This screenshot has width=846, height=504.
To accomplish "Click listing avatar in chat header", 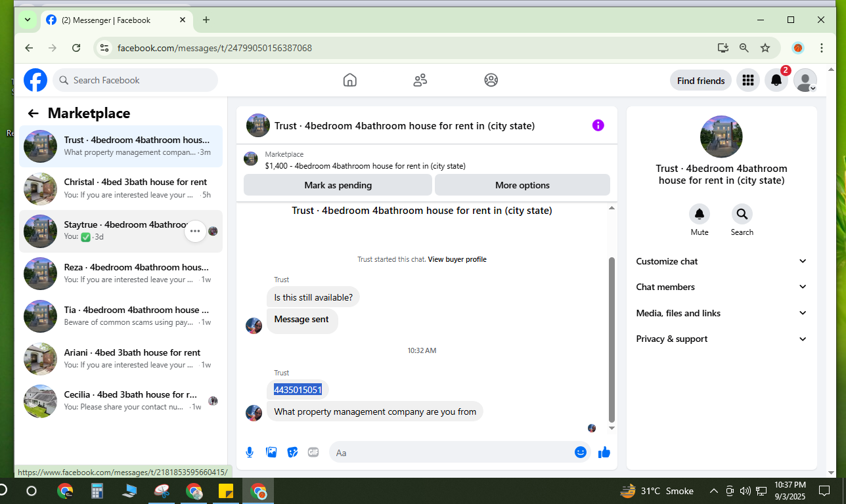I will coord(258,125).
